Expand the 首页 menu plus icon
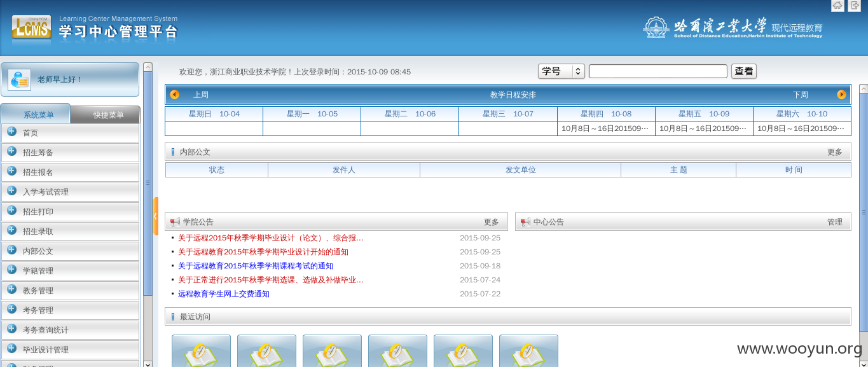Screen dimensions: 868x367 coord(11,132)
